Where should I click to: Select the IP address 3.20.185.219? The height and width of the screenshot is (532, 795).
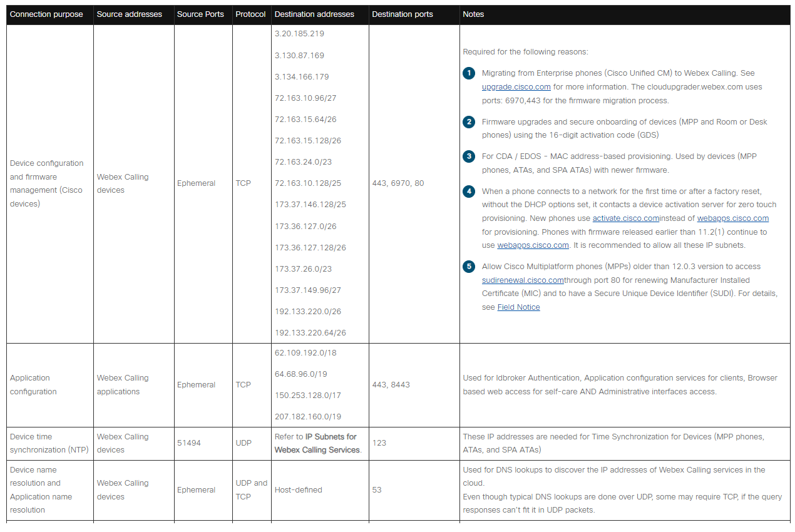click(x=299, y=34)
